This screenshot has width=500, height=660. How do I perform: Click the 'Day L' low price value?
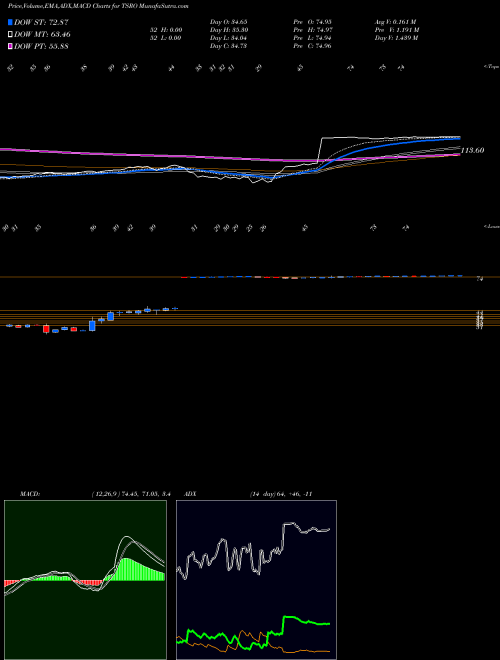(x=228, y=38)
